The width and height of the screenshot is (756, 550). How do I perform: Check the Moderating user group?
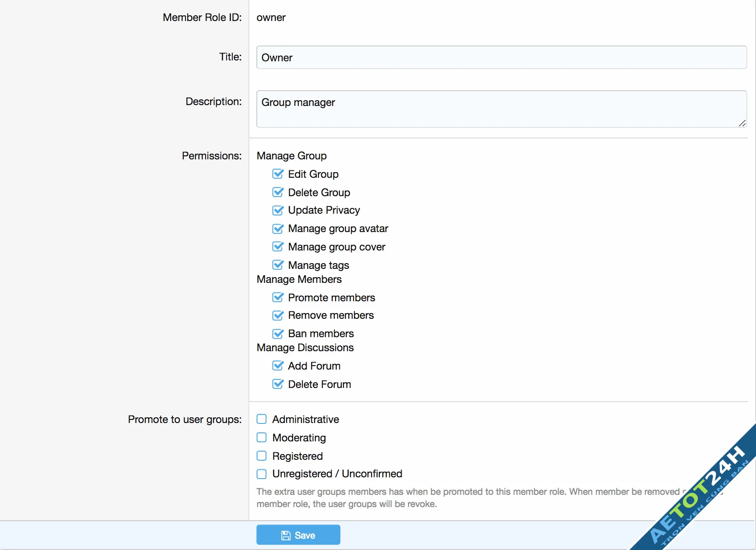pos(262,437)
